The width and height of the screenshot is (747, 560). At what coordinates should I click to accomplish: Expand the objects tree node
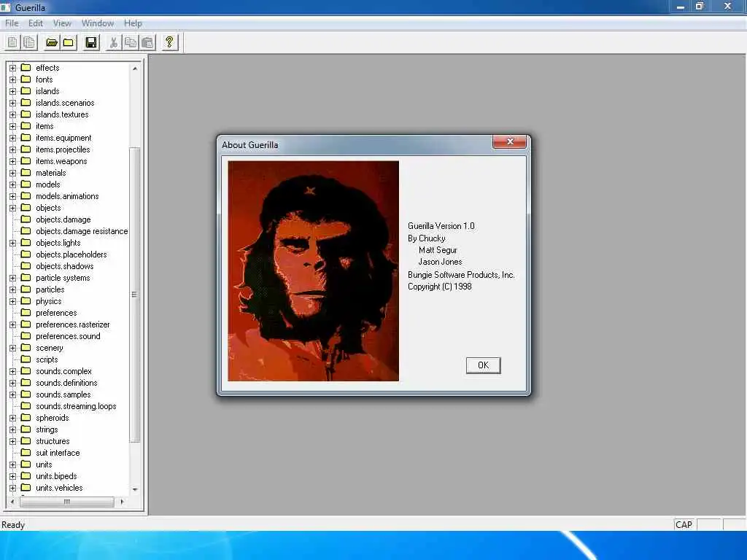(13, 208)
